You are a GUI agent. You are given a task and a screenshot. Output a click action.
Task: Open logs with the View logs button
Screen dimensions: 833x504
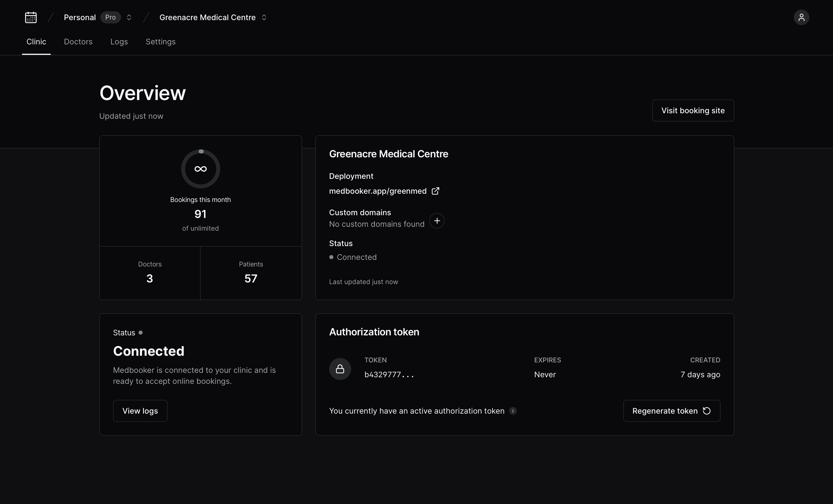point(140,411)
